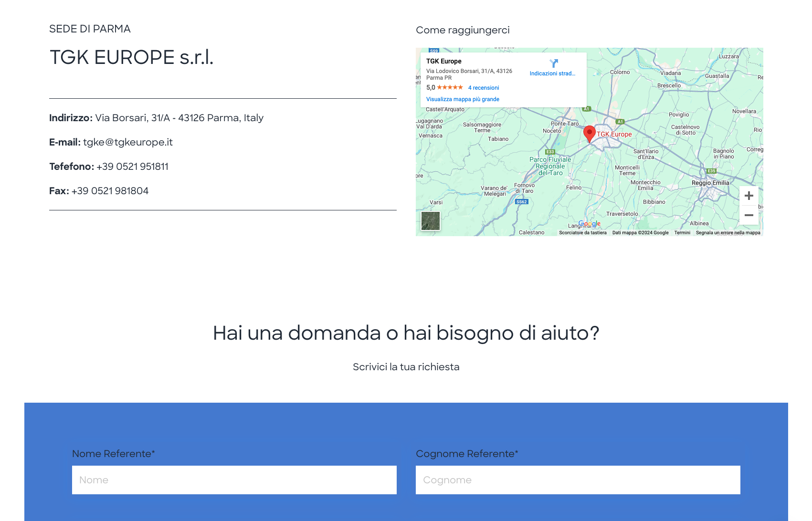Click the Google logo on the map
812x521 pixels.
[x=590, y=223]
